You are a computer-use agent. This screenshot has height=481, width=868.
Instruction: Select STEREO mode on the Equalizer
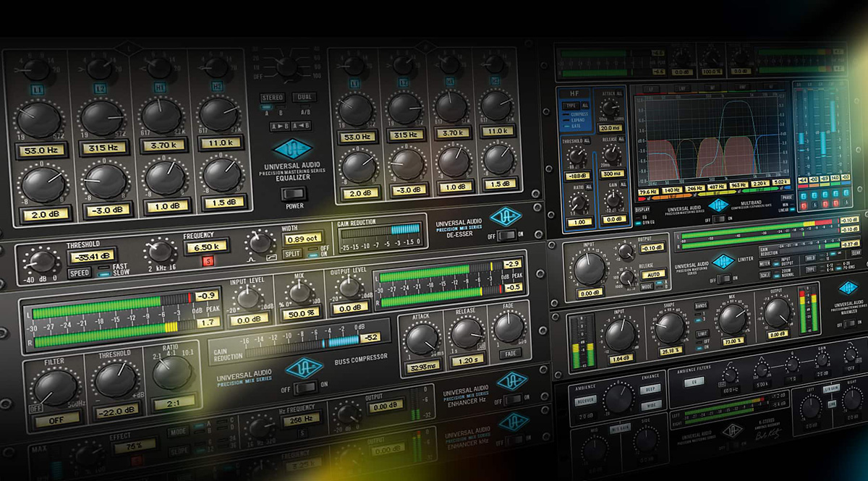click(x=273, y=98)
